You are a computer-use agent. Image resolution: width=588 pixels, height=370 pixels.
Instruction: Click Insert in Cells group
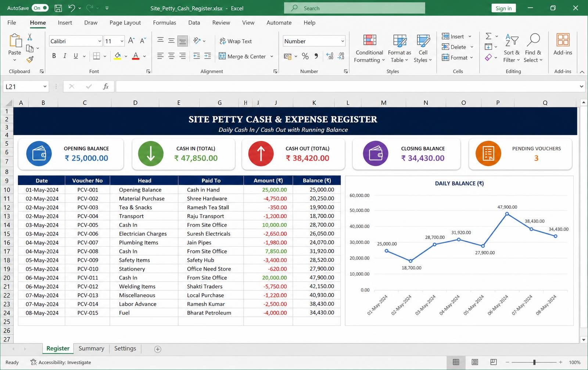457,36
